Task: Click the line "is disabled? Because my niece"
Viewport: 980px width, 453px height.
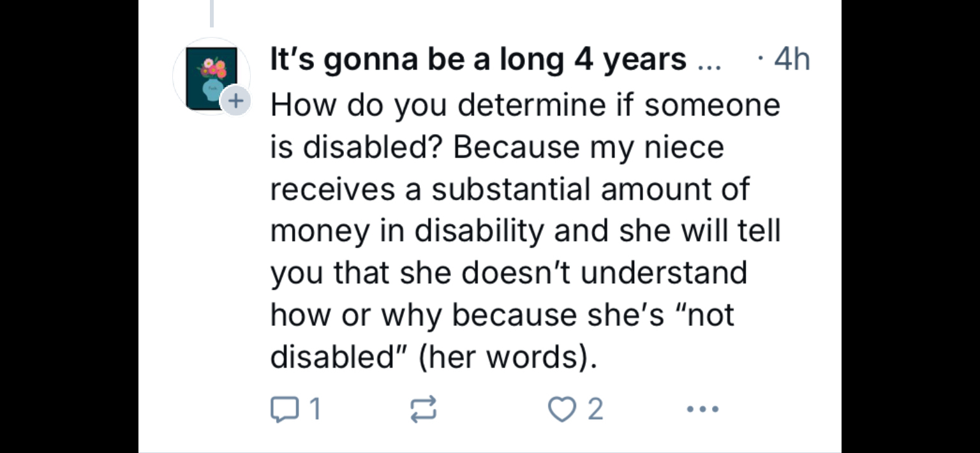Action: [496, 147]
